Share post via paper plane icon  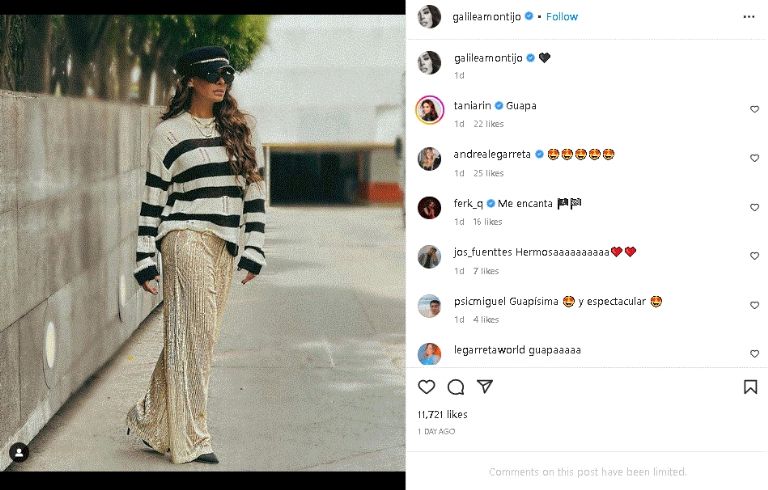tap(485, 387)
